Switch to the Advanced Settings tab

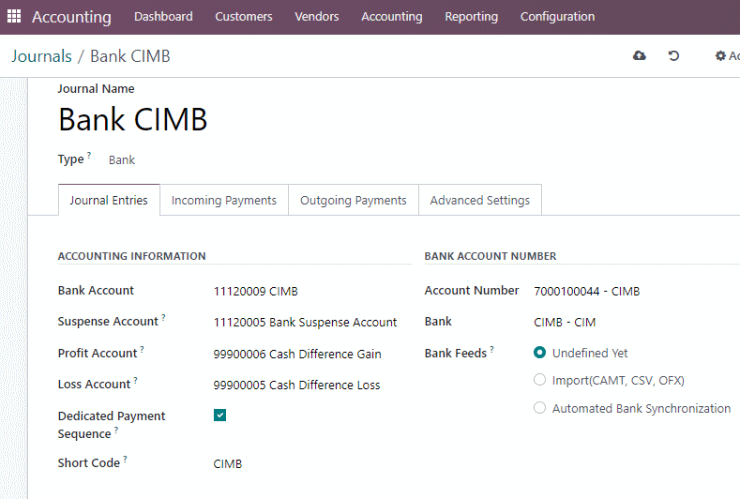tap(479, 200)
